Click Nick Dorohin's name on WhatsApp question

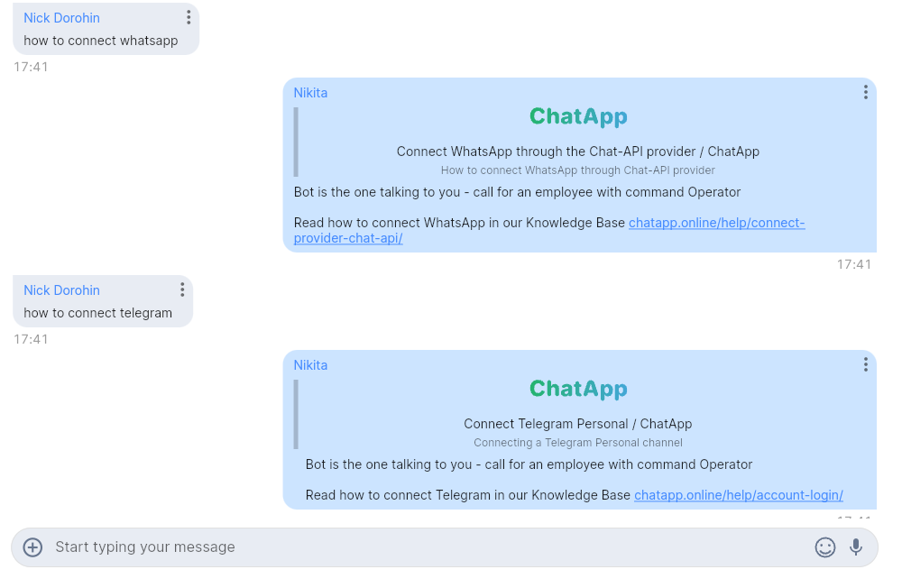coord(61,18)
